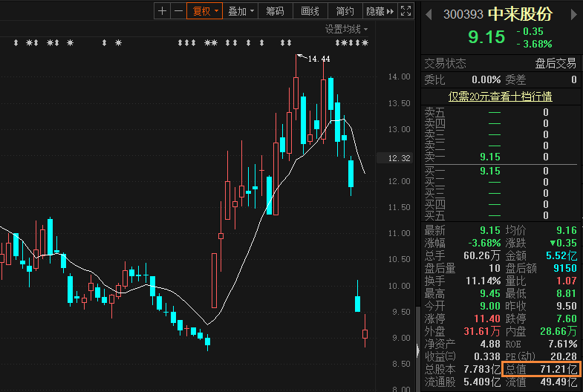The image size is (583, 392).
Task: Toggle fullscreen chart view icon
Action: [x=406, y=10]
